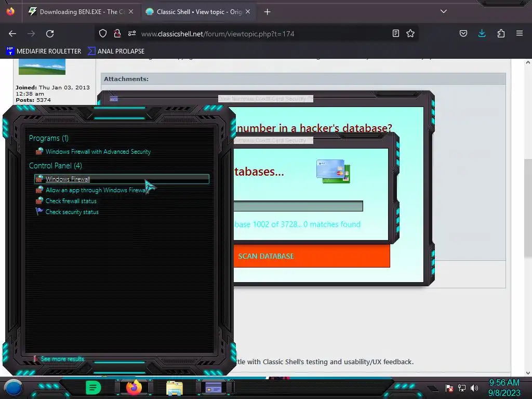Open the MEDIAFIRE ROULETTER bookmark

pyautogui.click(x=44, y=51)
